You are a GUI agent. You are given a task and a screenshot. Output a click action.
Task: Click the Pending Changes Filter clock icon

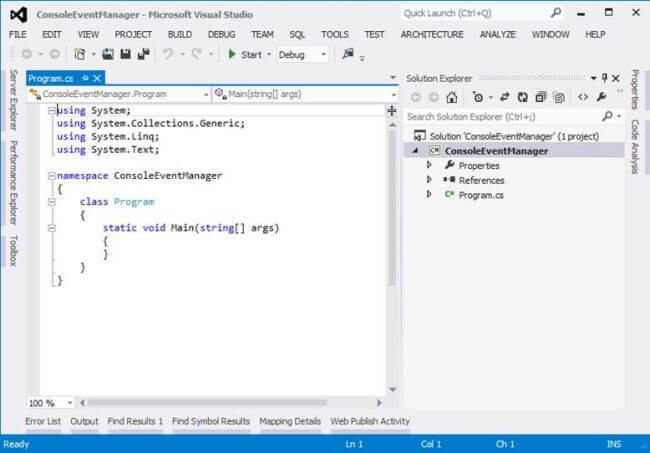point(478,97)
